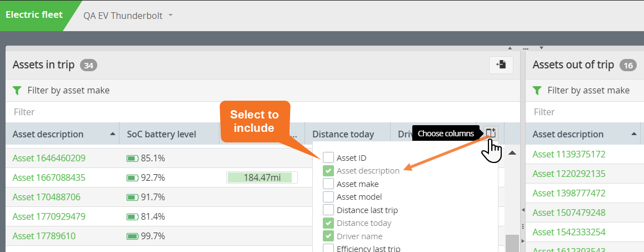The height and width of the screenshot is (252, 644).
Task: Sort by SoC battery level column header
Action: [161, 134]
